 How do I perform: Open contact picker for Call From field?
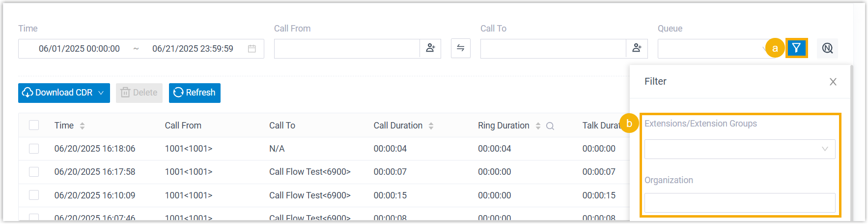point(430,48)
